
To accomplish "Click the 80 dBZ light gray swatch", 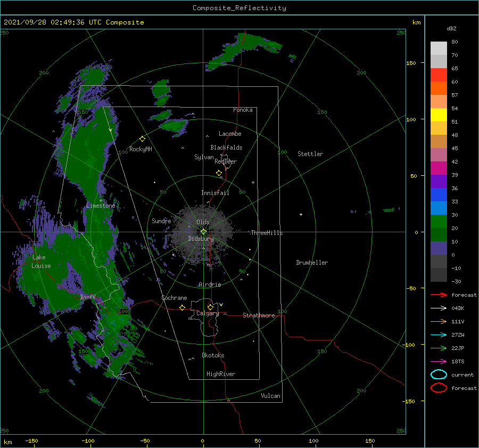I will click(x=439, y=48).
